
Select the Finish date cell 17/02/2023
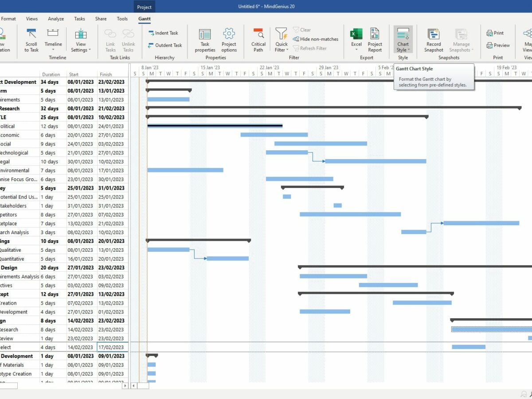click(x=112, y=348)
